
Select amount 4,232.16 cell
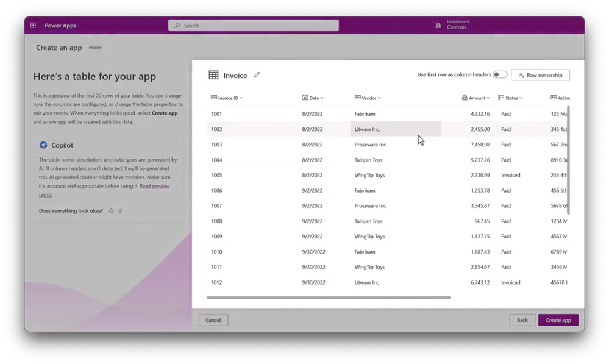pyautogui.click(x=480, y=114)
